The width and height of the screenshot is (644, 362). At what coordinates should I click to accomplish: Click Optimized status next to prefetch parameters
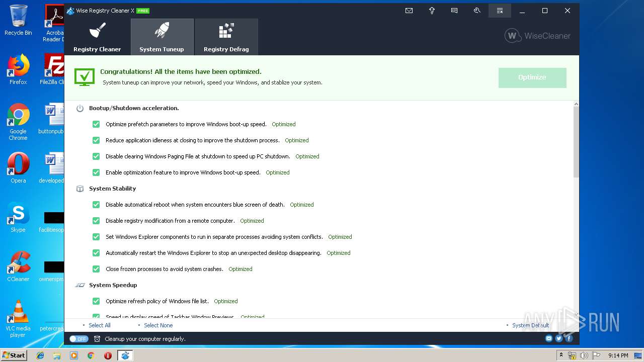pyautogui.click(x=284, y=124)
